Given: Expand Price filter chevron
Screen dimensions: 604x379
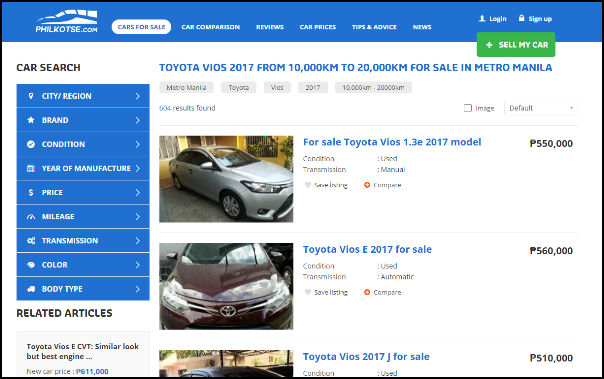Looking at the screenshot, I should pyautogui.click(x=138, y=193).
